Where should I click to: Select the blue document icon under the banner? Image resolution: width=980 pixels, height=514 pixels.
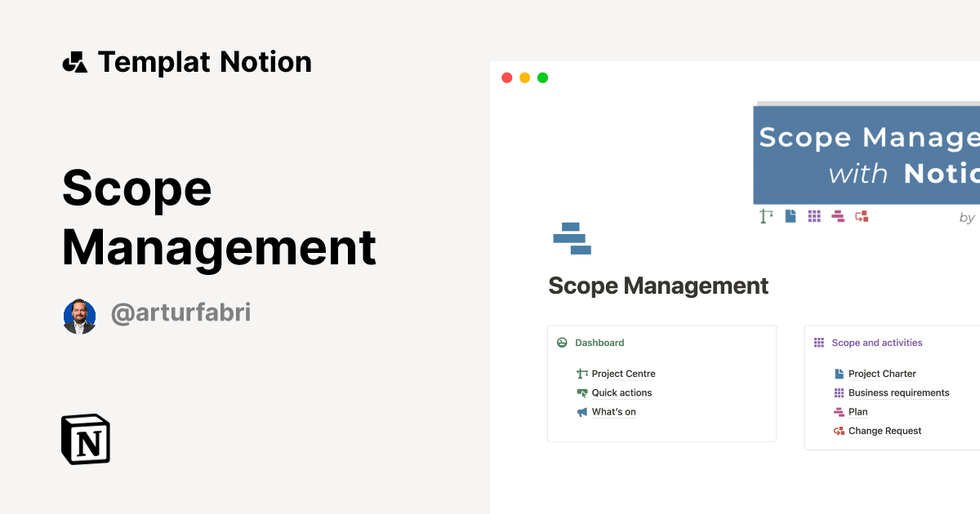coord(790,216)
